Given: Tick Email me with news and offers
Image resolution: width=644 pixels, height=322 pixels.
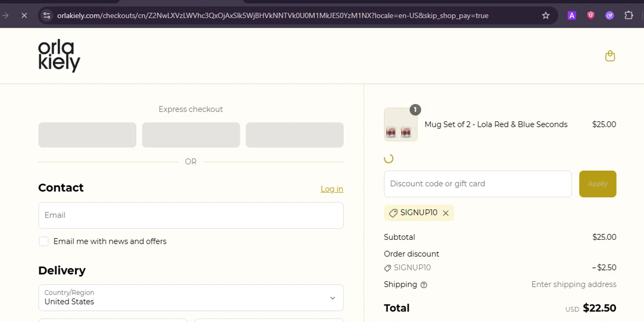Looking at the screenshot, I should 43,241.
